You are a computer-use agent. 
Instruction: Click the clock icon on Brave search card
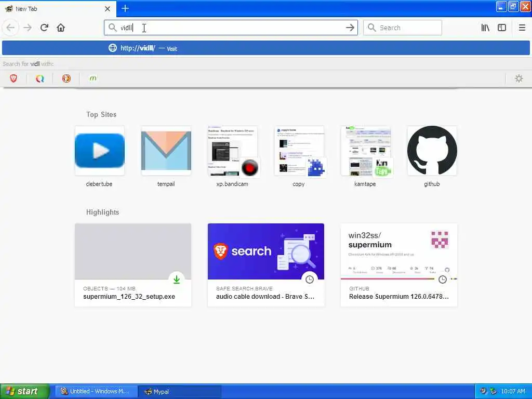pos(310,280)
